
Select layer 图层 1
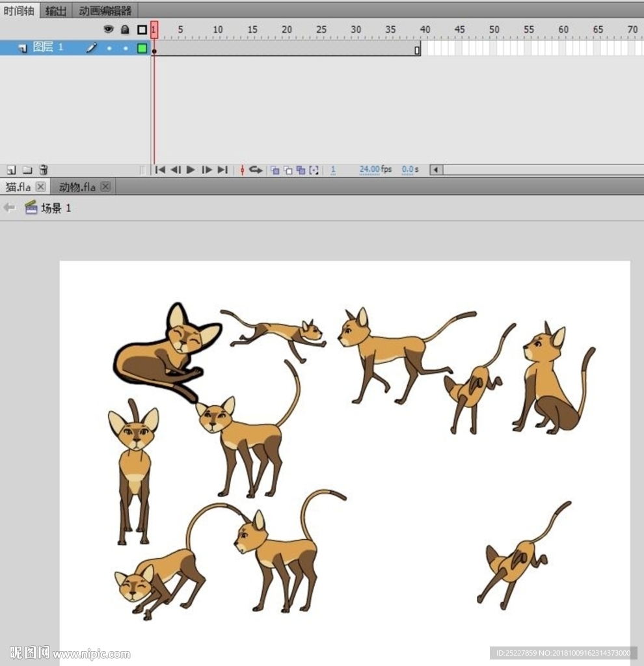pos(75,47)
